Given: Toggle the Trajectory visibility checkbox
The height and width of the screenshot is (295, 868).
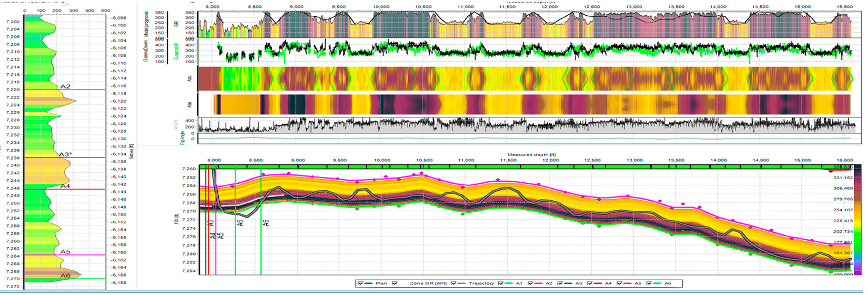Looking at the screenshot, I should point(453,283).
